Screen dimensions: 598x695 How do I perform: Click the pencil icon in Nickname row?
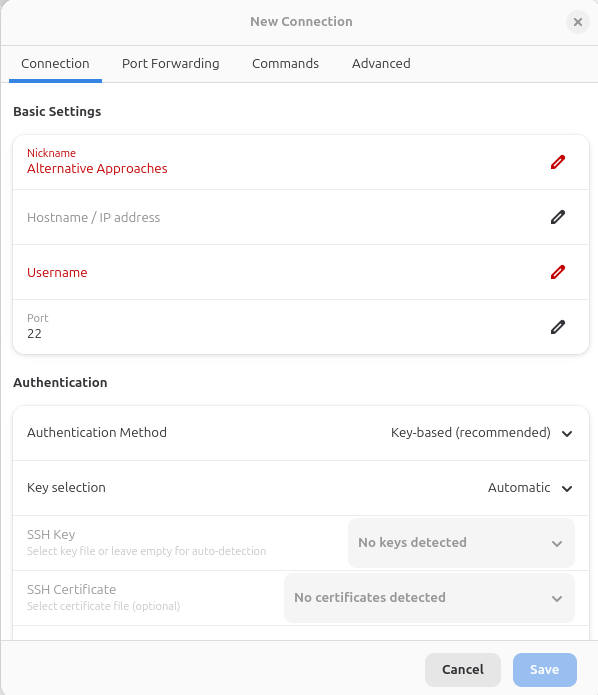558,162
